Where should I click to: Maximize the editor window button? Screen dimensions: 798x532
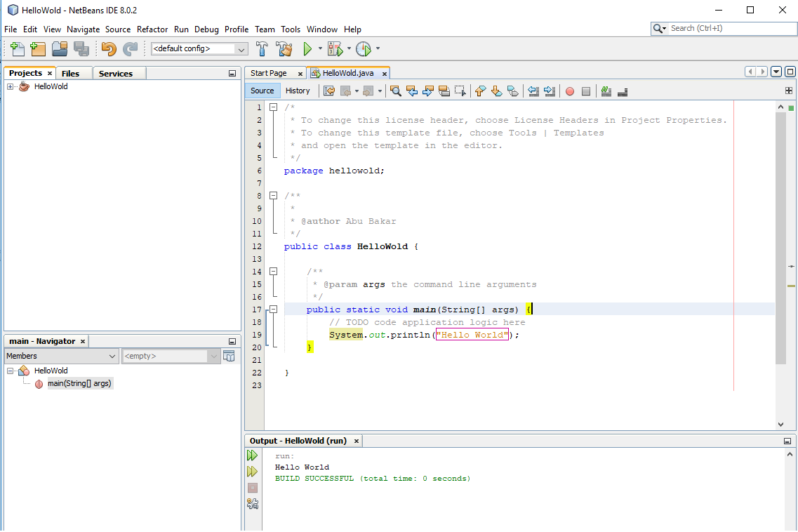click(x=790, y=72)
